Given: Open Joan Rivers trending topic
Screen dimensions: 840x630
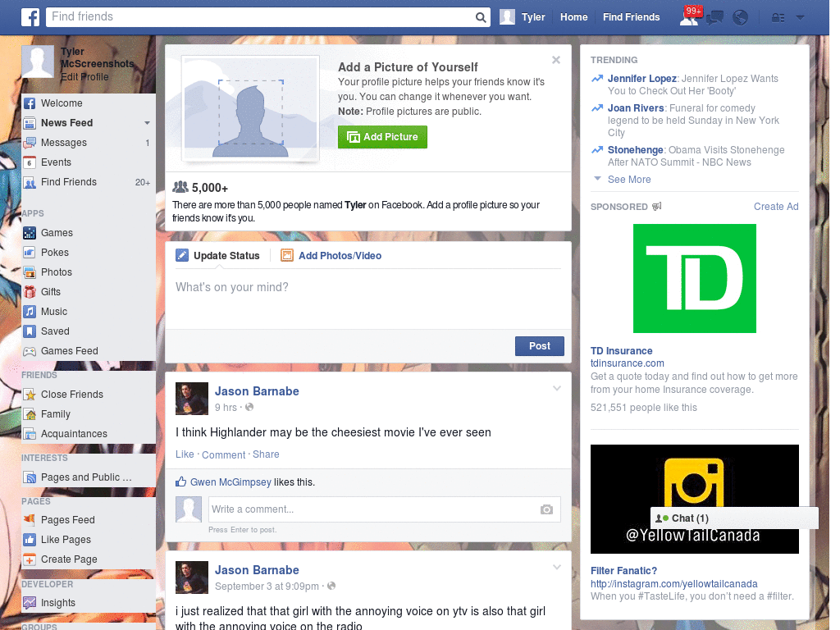Looking at the screenshot, I should [636, 108].
